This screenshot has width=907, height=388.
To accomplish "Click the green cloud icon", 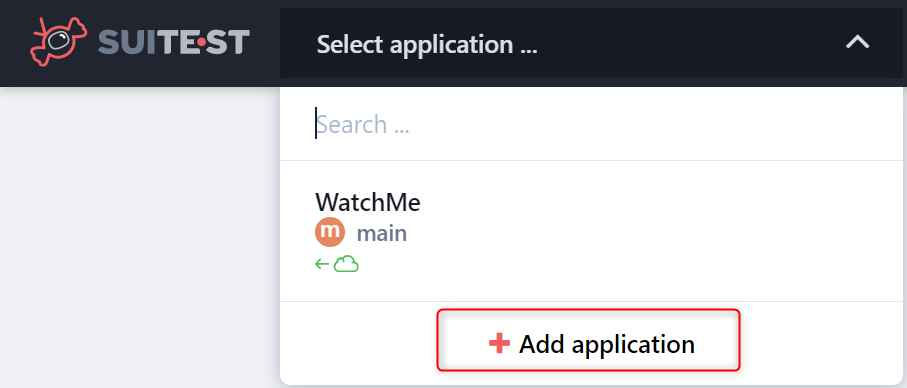I will (346, 265).
